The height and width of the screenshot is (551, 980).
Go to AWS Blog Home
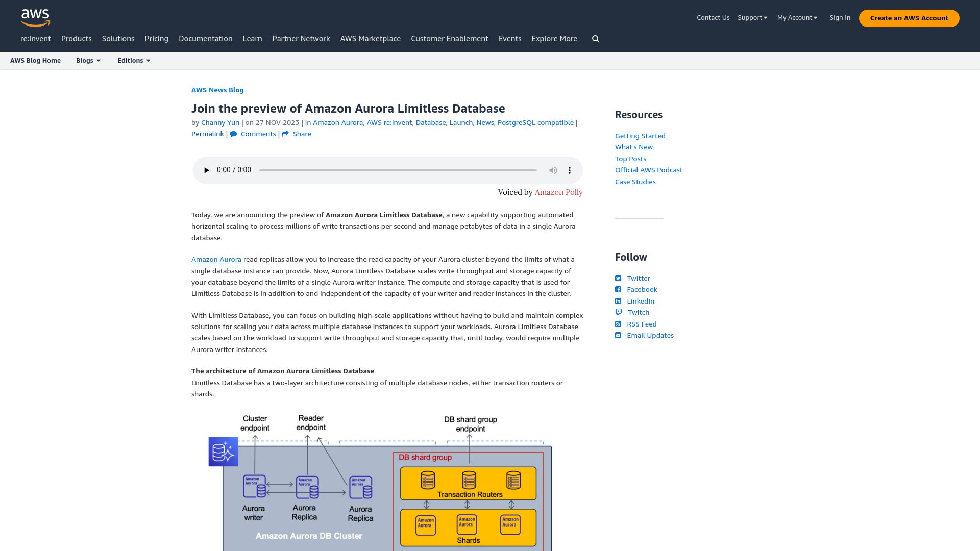(35, 61)
